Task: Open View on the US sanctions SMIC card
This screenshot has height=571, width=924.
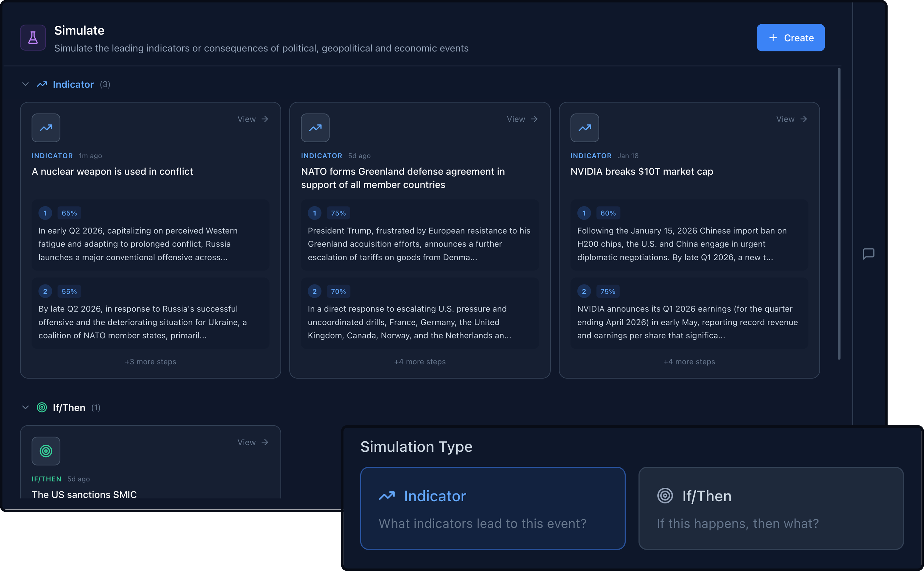Action: pos(252,442)
